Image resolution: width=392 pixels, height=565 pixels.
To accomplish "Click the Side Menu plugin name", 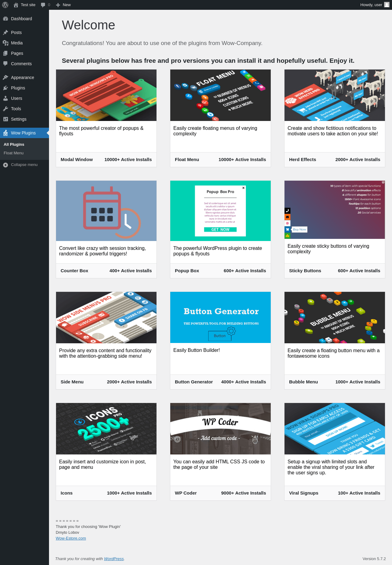I will click(x=72, y=382).
